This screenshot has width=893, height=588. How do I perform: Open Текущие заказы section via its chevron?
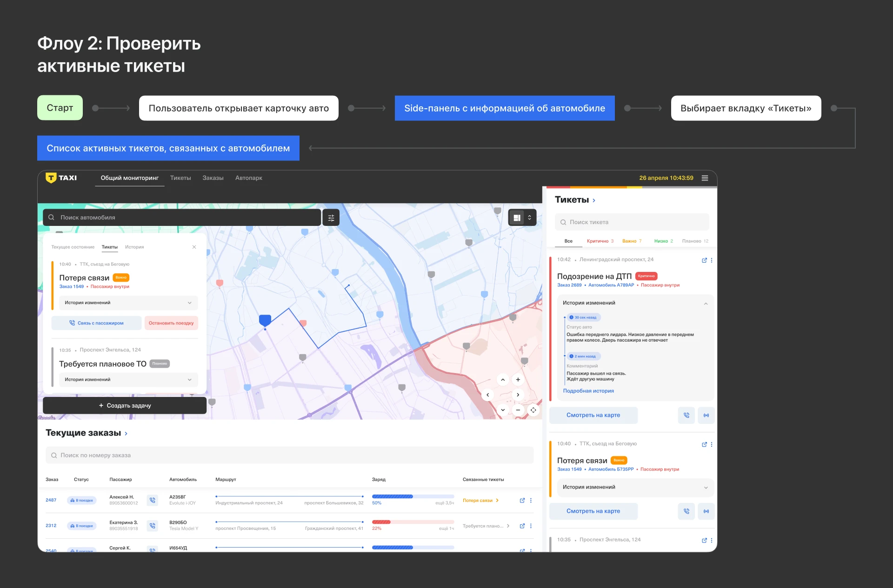coord(126,433)
